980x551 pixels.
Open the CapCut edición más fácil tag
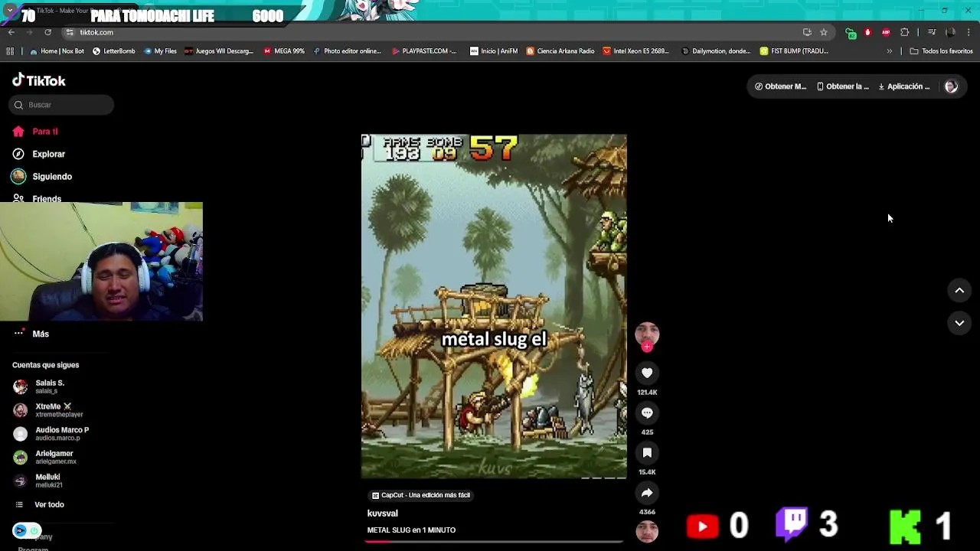(x=420, y=495)
